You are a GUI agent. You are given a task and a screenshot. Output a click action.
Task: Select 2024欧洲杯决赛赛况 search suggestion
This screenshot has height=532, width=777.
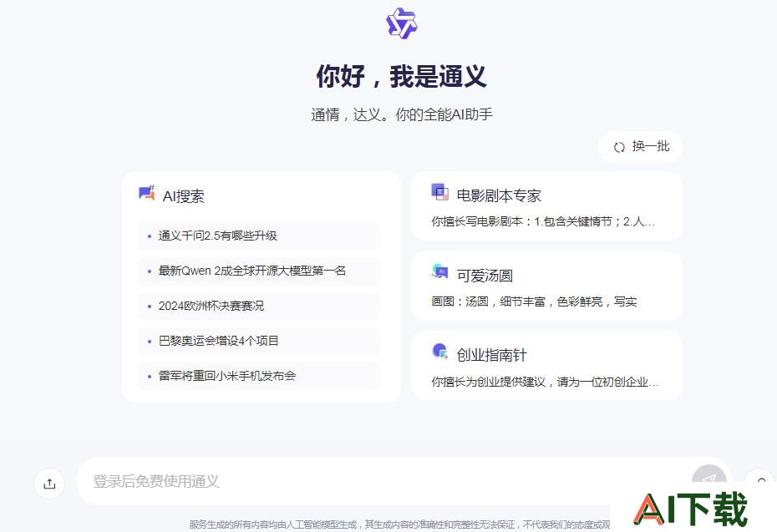[x=259, y=307]
